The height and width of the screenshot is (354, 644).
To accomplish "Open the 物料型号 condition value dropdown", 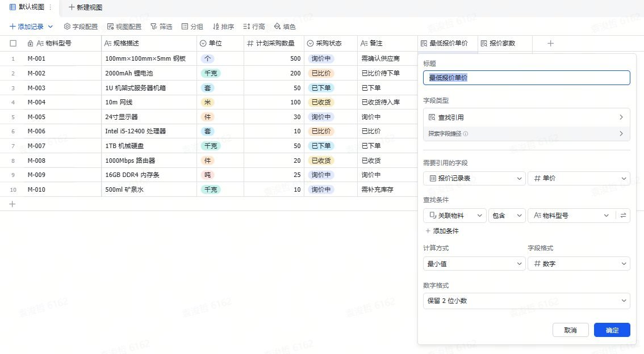I will (571, 216).
